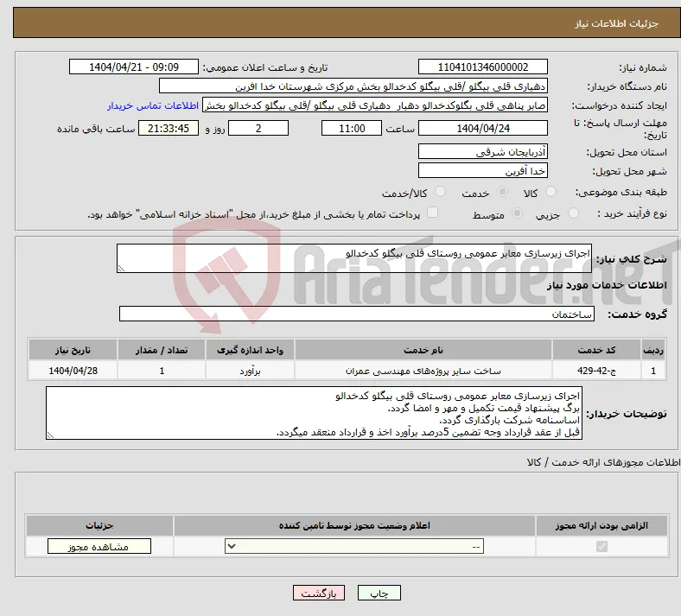Select the کالا/خدمت radio button
This screenshot has height=616, width=681.
[x=441, y=192]
